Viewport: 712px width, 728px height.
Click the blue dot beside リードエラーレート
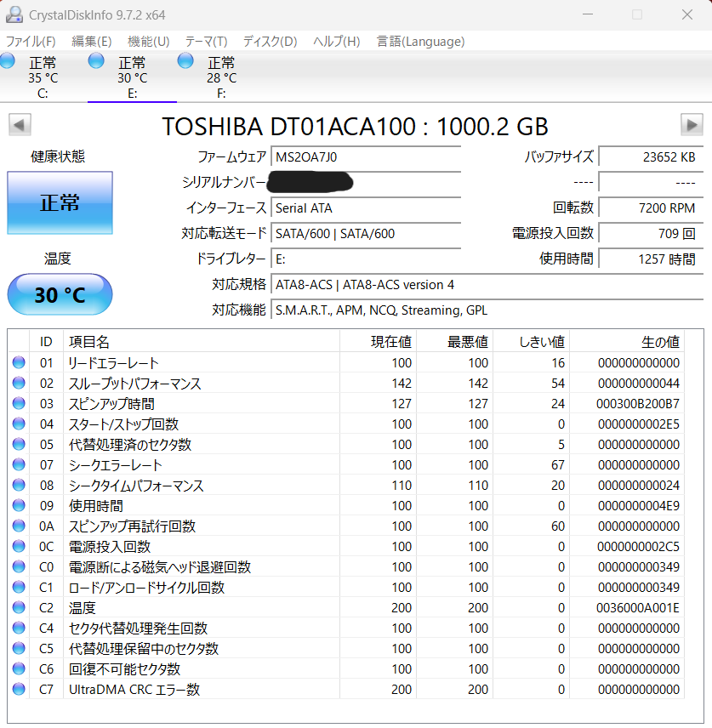(x=18, y=362)
